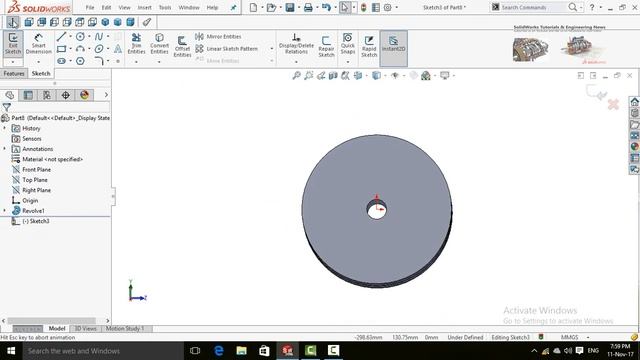
Task: Open the Tools menu
Action: 165,7
